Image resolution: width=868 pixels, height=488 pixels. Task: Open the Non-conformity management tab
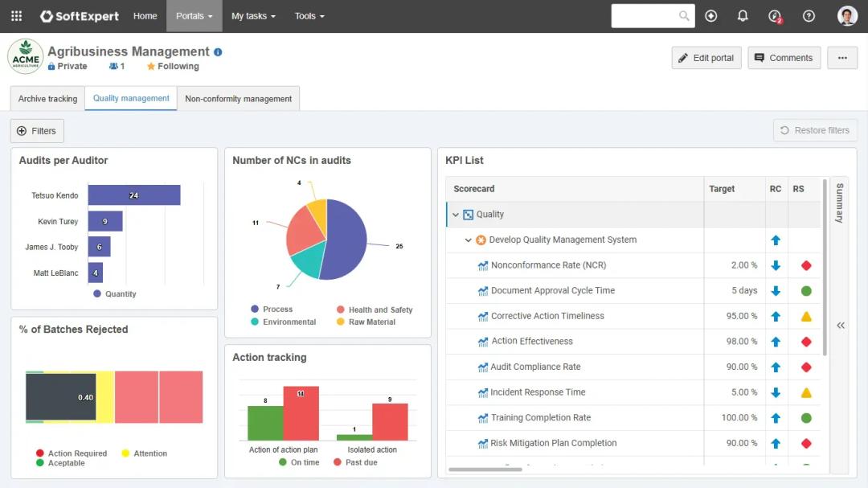tap(238, 99)
